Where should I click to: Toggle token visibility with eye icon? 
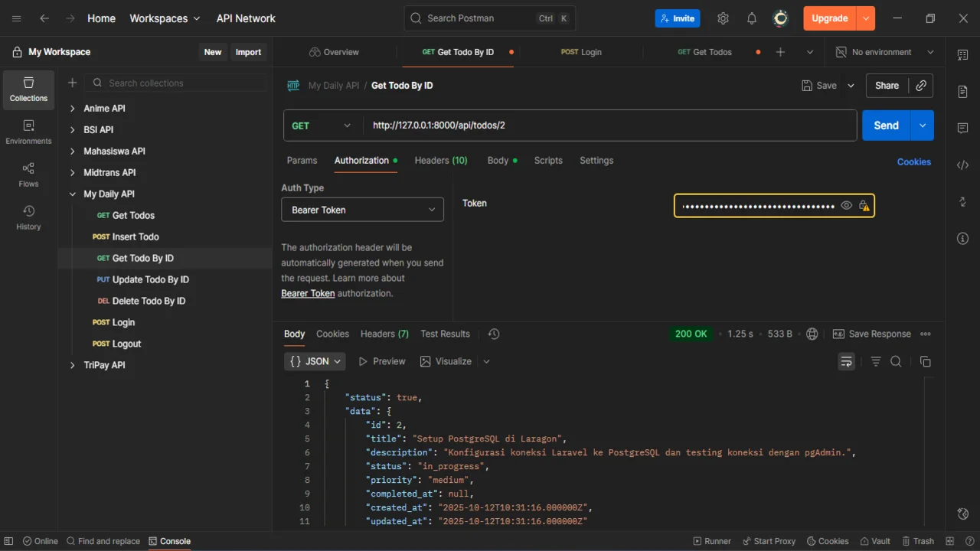tap(846, 205)
